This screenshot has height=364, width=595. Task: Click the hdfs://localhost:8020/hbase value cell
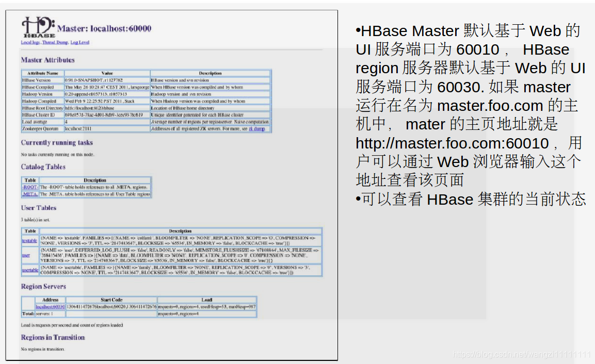107,108
